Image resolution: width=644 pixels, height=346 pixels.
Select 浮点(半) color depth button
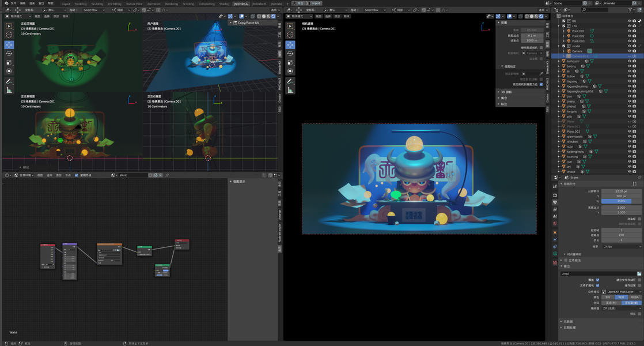(x=611, y=302)
